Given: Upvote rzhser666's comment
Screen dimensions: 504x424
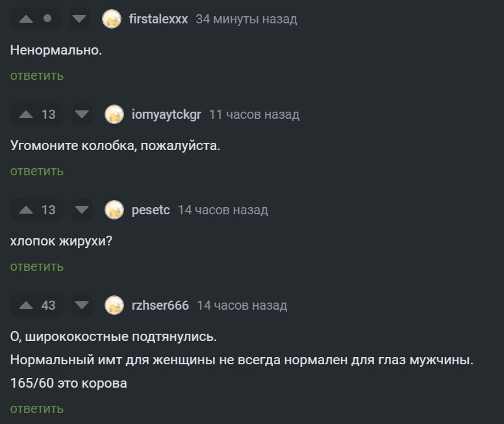Looking at the screenshot, I should coord(26,306).
